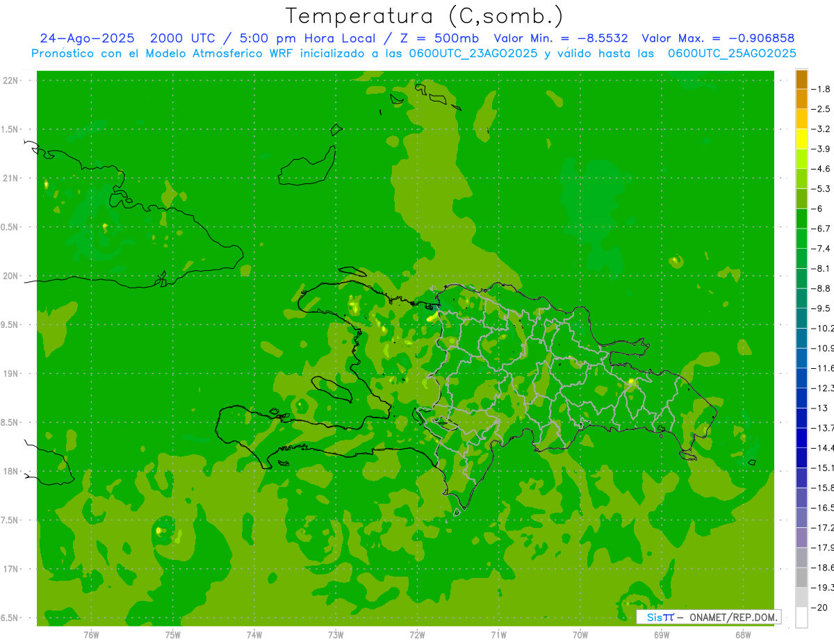The width and height of the screenshot is (834, 644).
Task: Pick the purple swatch between -17.2 and -17.9
Action: point(802,538)
